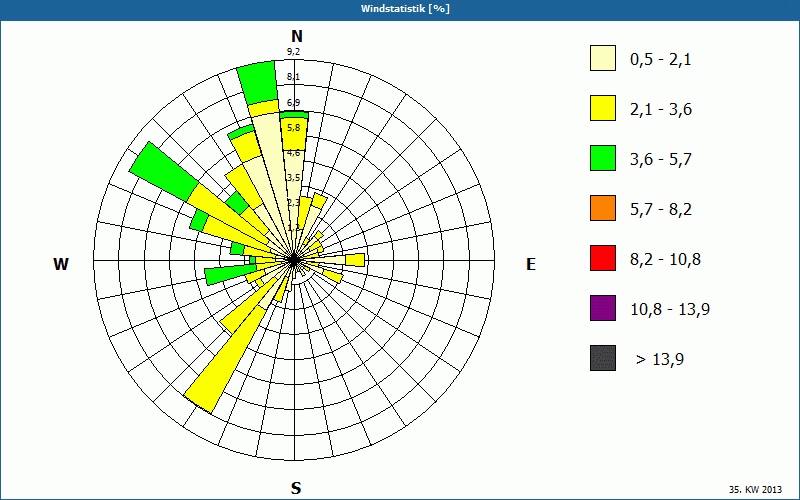
Task: Click the S compass label
Action: point(296,488)
